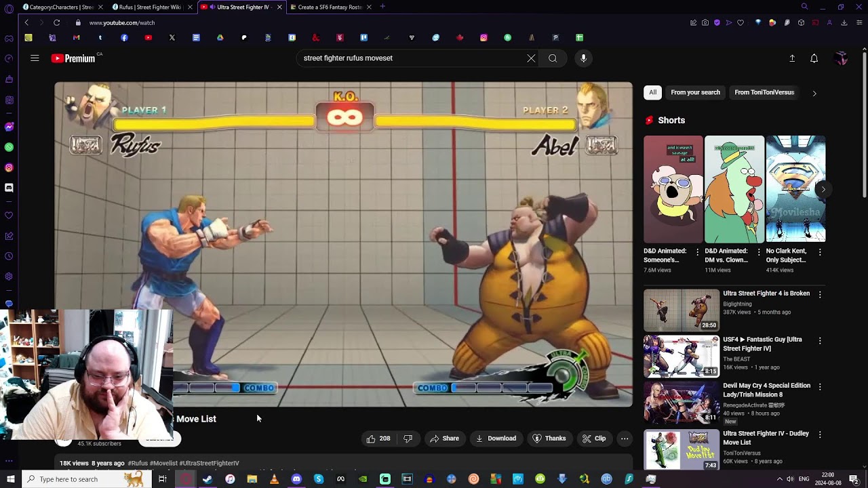Send Thanks to the creator

tap(549, 439)
